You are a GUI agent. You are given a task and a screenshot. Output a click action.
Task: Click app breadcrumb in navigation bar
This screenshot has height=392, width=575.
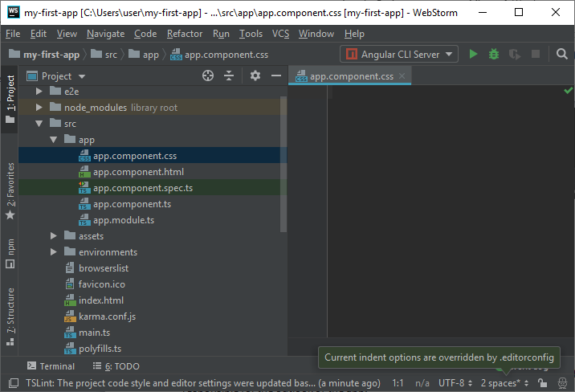pos(144,55)
